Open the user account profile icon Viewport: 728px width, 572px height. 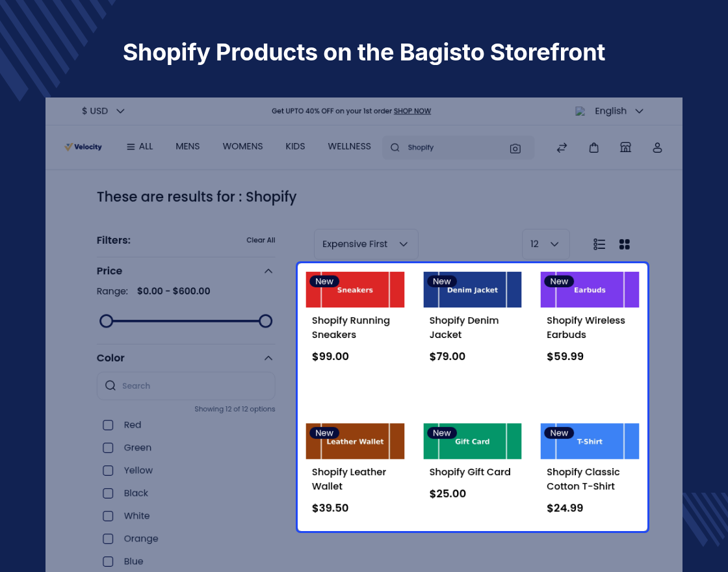pyautogui.click(x=657, y=148)
